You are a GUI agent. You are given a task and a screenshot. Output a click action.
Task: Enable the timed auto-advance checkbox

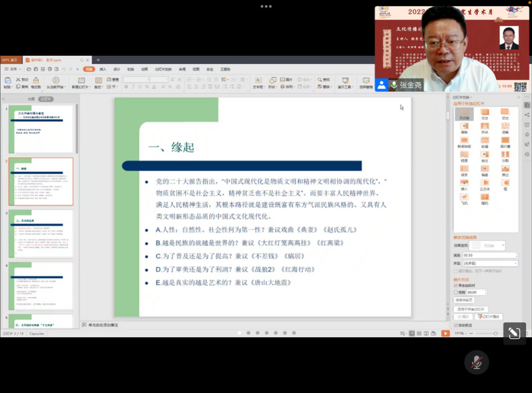click(456, 292)
